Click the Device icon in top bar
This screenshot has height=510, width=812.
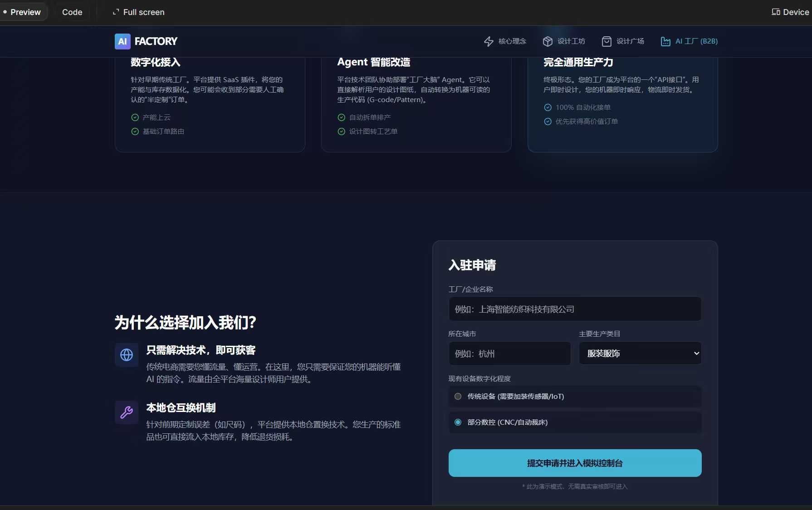coord(776,12)
